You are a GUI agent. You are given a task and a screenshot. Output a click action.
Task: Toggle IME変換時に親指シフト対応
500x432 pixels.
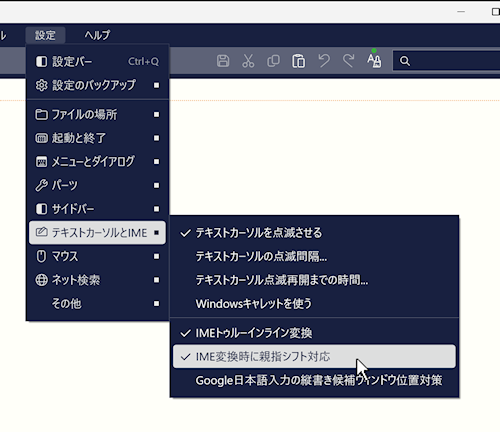tap(314, 356)
